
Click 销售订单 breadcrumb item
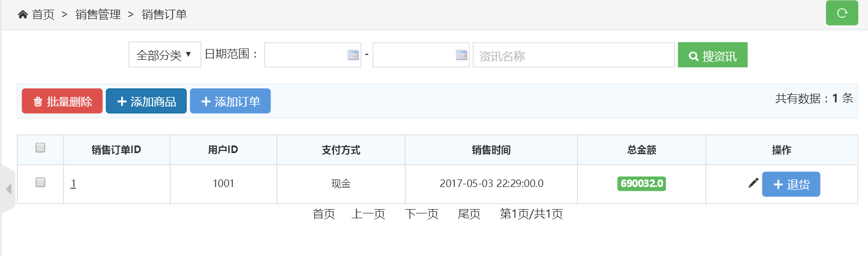[x=164, y=15]
